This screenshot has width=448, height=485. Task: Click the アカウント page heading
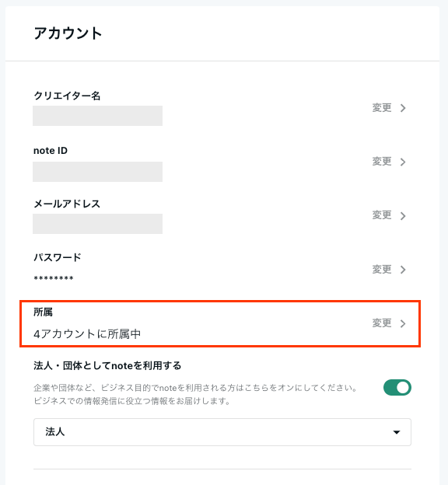point(68,33)
